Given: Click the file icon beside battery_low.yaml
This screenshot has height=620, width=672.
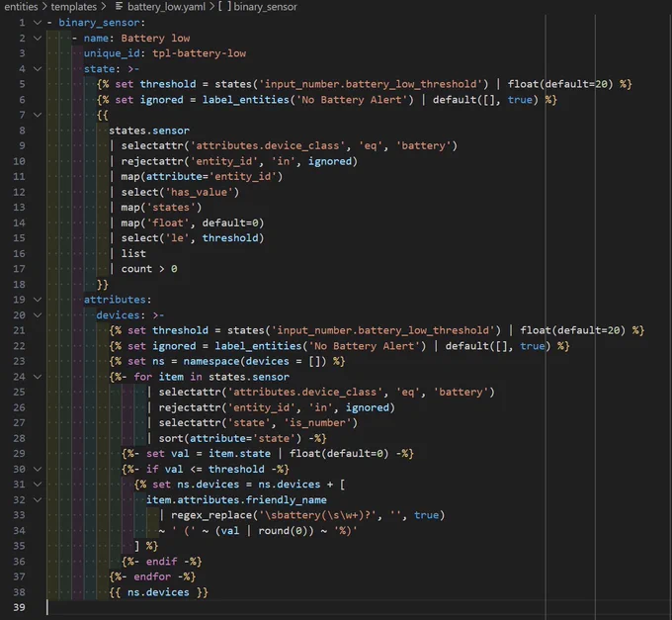Looking at the screenshot, I should (120, 7).
